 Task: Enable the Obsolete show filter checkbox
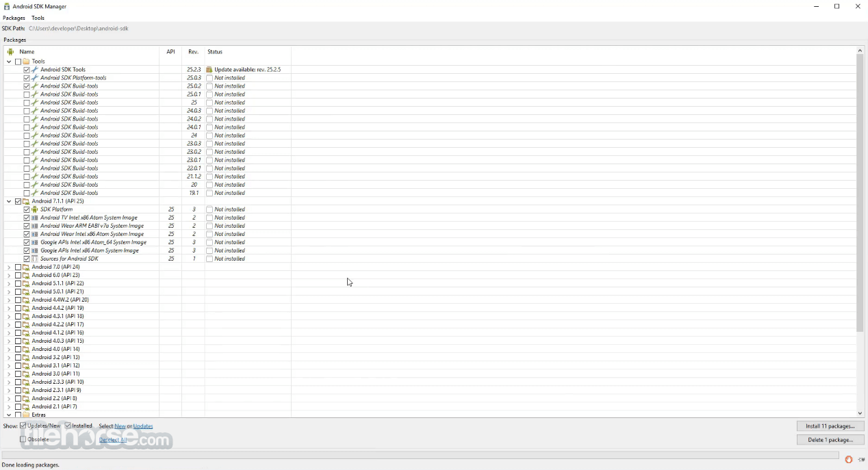click(x=23, y=439)
